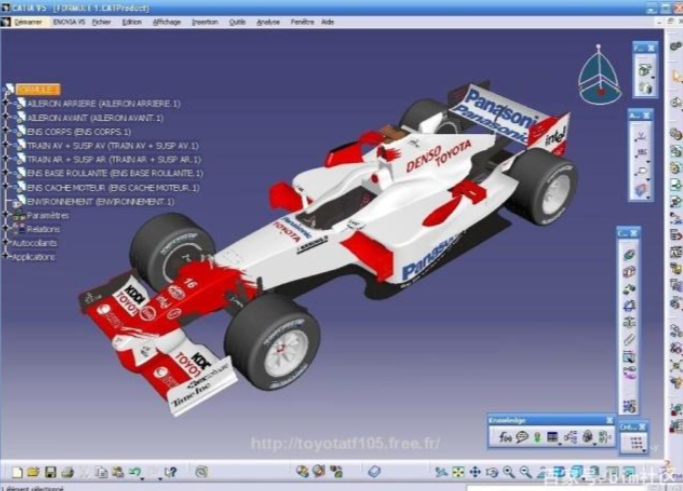Open the Aide menu
Screen dimensions: 683x491
[x=328, y=22]
